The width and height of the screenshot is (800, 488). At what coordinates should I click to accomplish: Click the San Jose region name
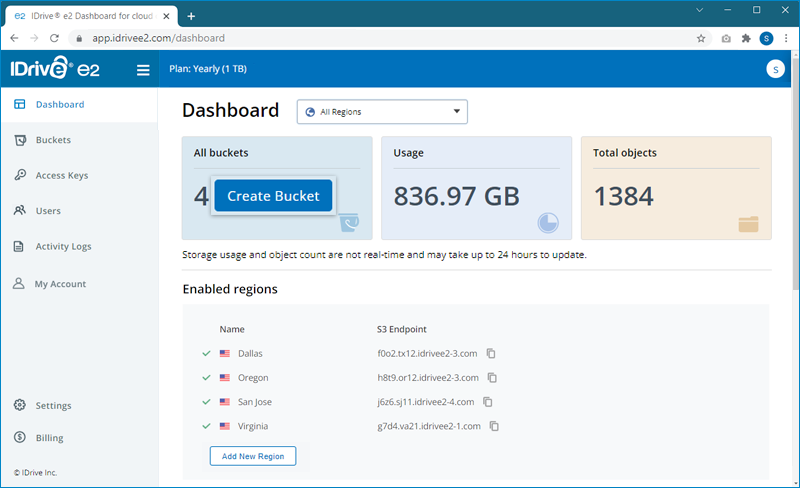(255, 402)
